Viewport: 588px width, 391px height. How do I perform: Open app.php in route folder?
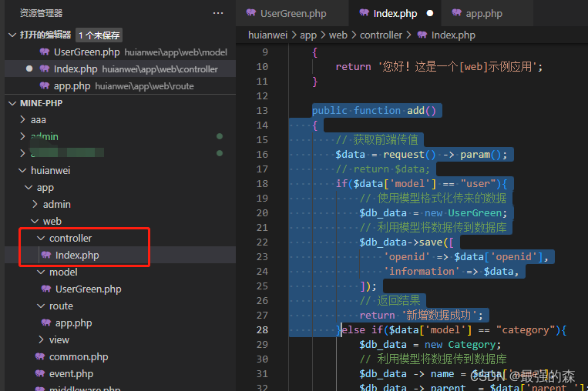tap(73, 322)
